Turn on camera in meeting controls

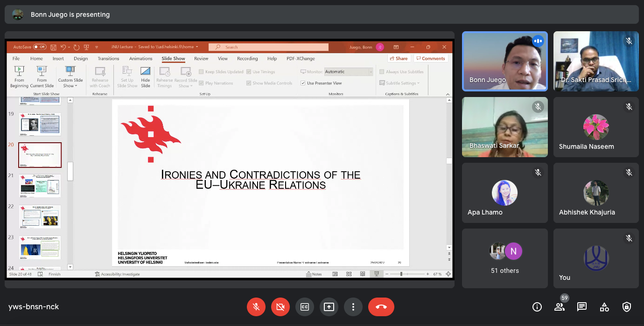[x=280, y=307]
